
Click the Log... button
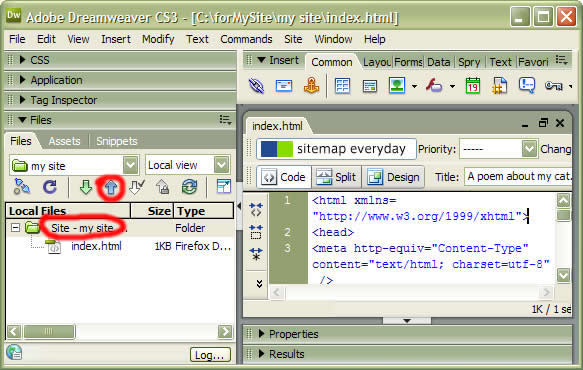click(x=210, y=355)
